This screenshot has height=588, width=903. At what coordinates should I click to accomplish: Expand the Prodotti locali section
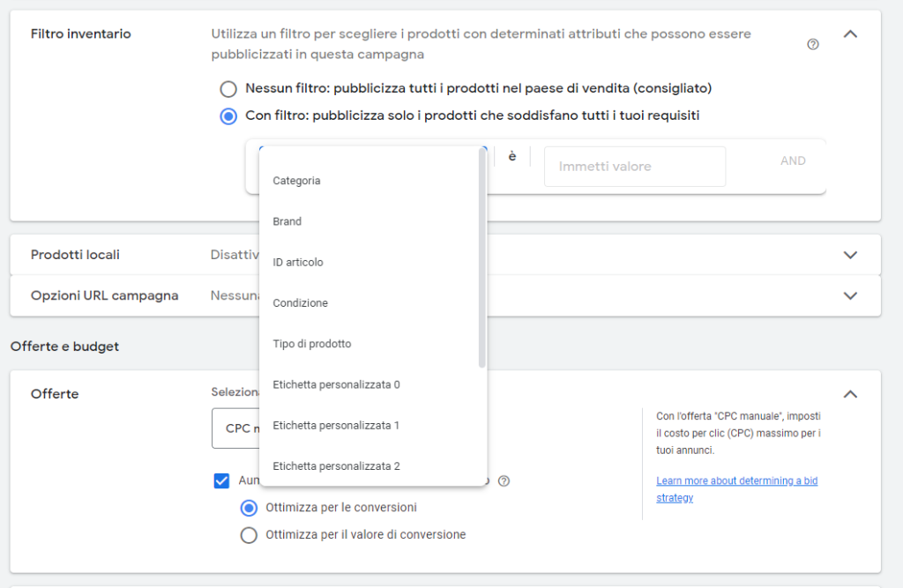coord(850,255)
